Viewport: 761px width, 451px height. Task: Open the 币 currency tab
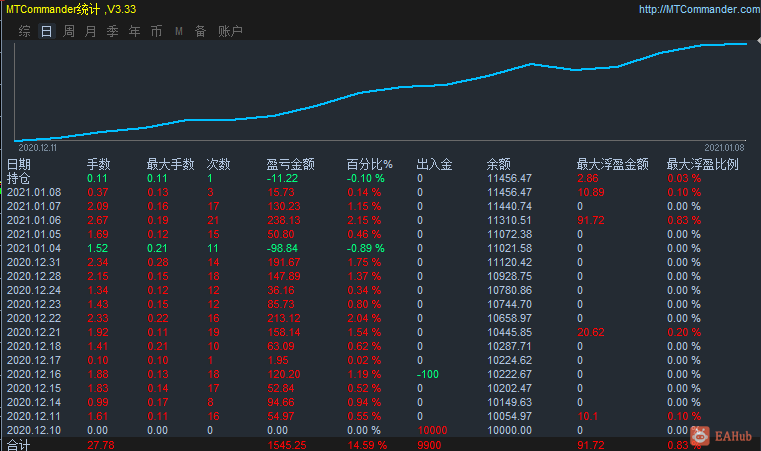click(156, 32)
